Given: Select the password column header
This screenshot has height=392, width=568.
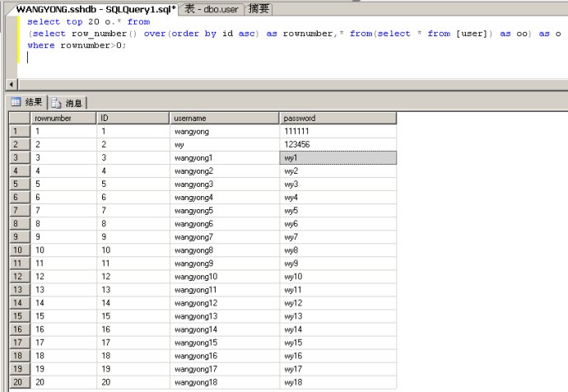Looking at the screenshot, I should (338, 118).
